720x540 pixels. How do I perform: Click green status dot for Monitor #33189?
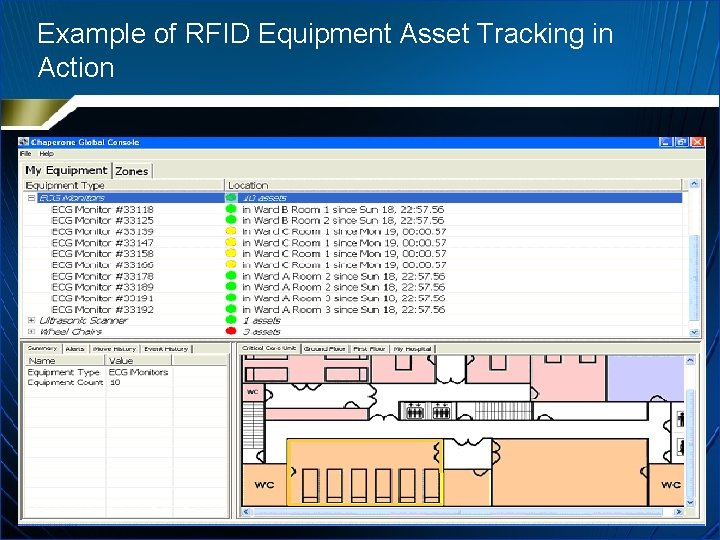(231, 286)
